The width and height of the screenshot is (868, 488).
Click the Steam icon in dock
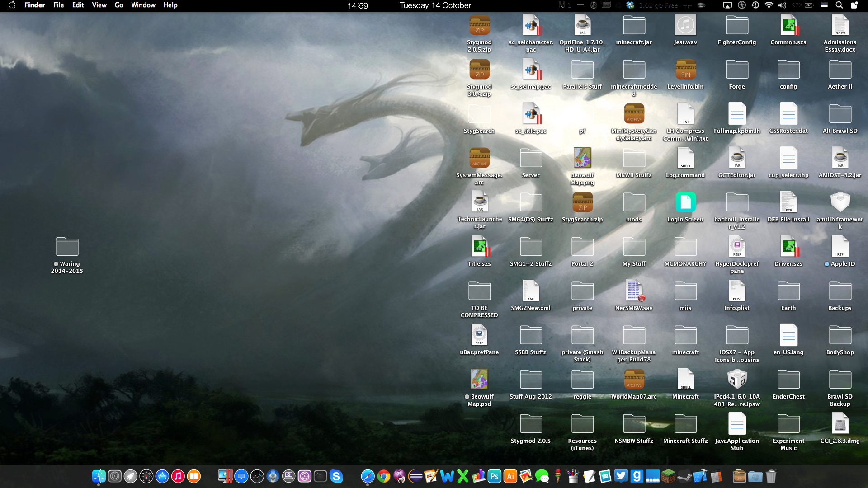[684, 476]
